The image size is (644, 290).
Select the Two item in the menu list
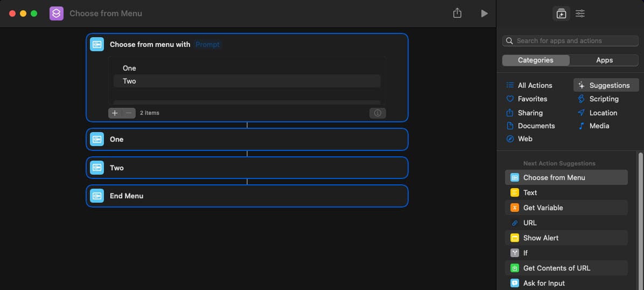click(247, 81)
